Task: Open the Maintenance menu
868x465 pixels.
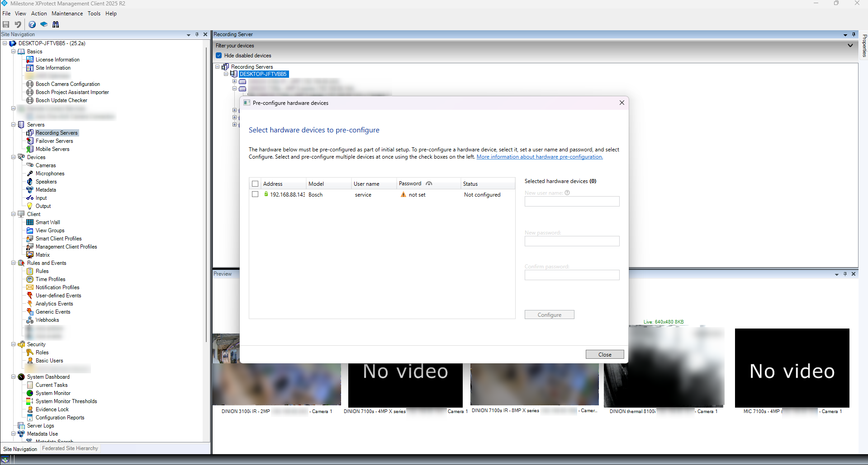Action: (x=67, y=14)
